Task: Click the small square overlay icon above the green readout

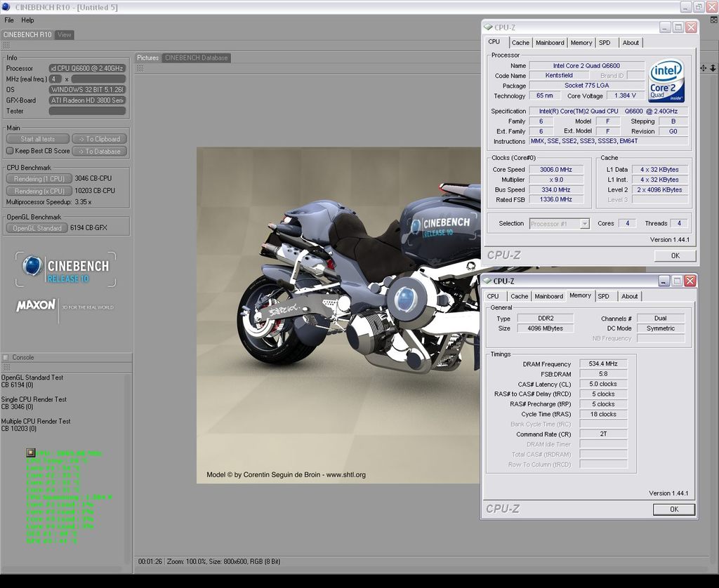Action: click(31, 453)
